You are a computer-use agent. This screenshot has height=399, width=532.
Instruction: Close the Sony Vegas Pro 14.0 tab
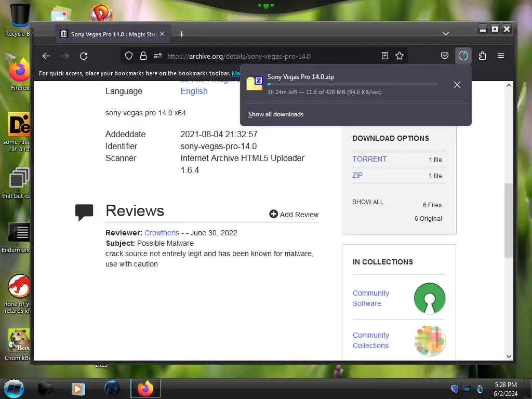tap(162, 34)
